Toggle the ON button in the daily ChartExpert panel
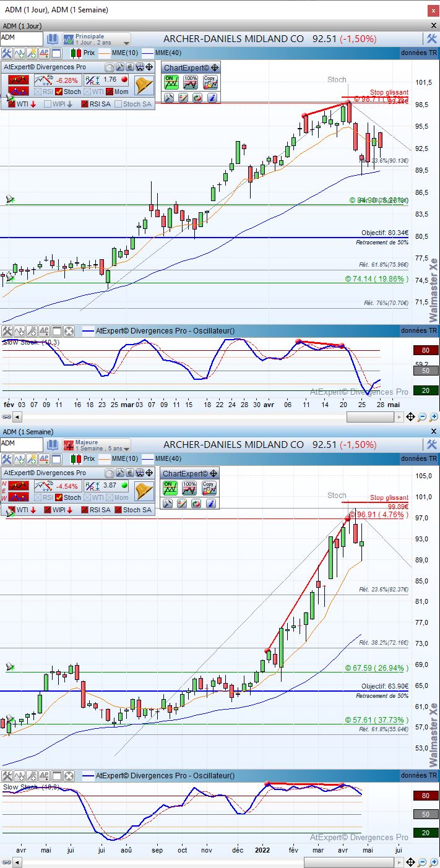This screenshot has height=868, width=440. pyautogui.click(x=170, y=81)
